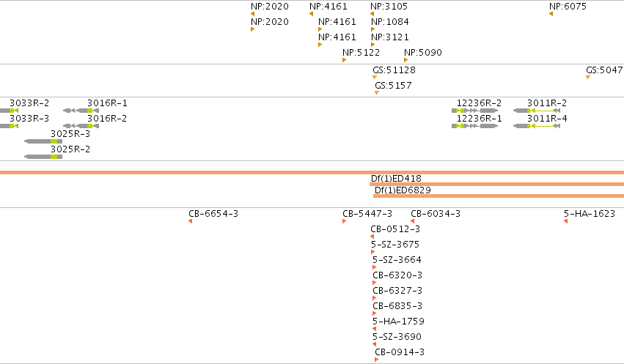This screenshot has width=624, height=364.
Task: Click the GS:5157 insertion triangle
Action: (x=377, y=92)
